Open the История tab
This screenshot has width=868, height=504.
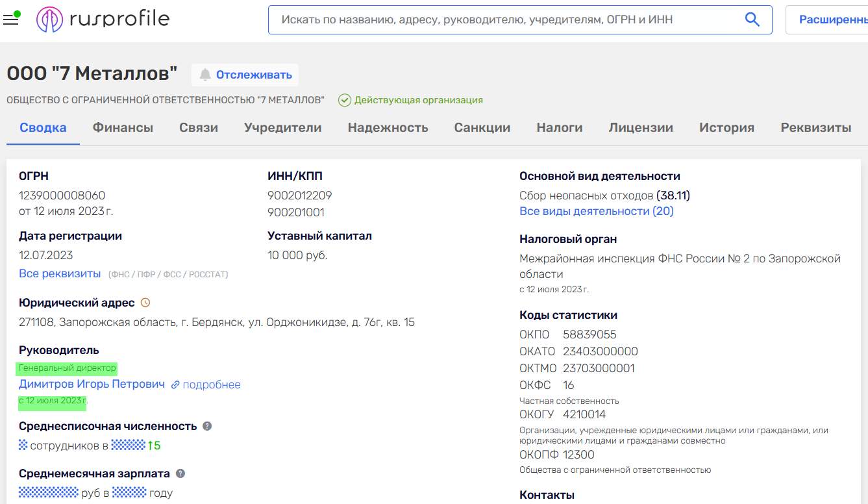point(726,128)
